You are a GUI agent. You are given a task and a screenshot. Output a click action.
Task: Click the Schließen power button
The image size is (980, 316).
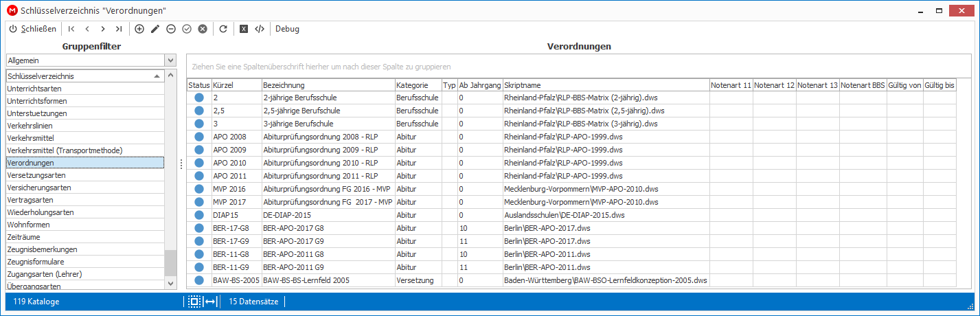click(32, 29)
